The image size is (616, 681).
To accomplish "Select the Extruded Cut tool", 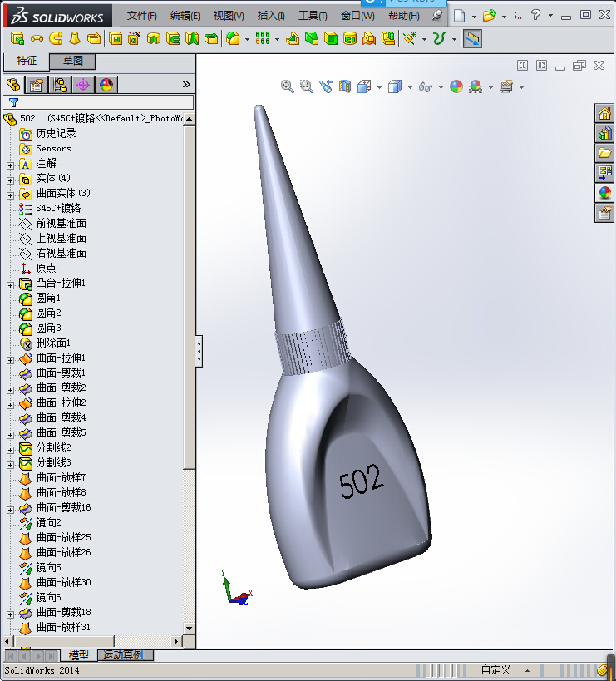I will 116,38.
